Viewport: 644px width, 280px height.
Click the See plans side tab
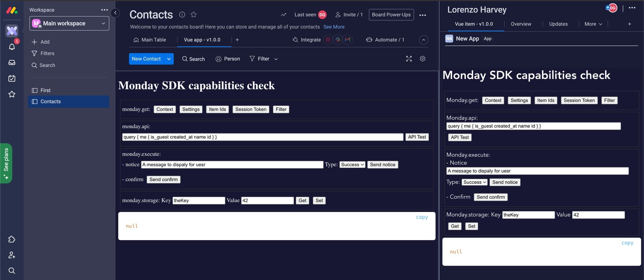coord(6,163)
